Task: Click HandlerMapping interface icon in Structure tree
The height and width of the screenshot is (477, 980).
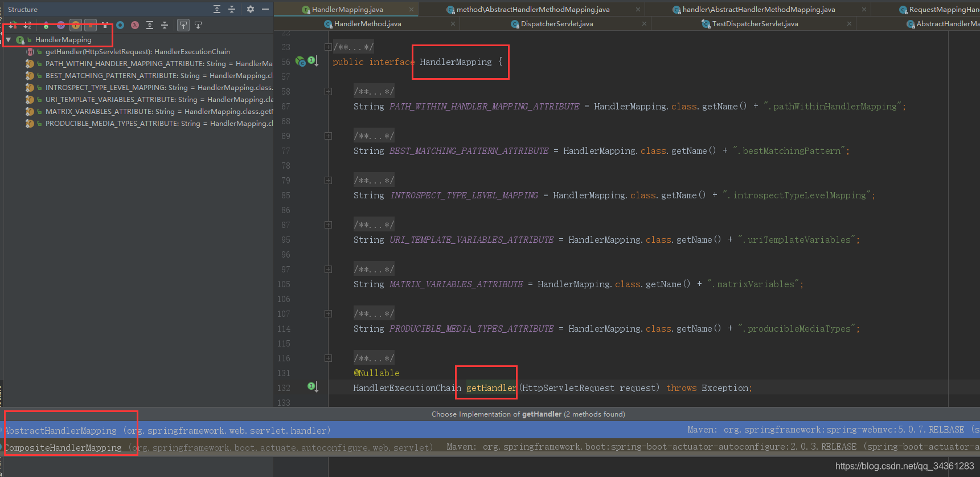Action: pyautogui.click(x=20, y=40)
